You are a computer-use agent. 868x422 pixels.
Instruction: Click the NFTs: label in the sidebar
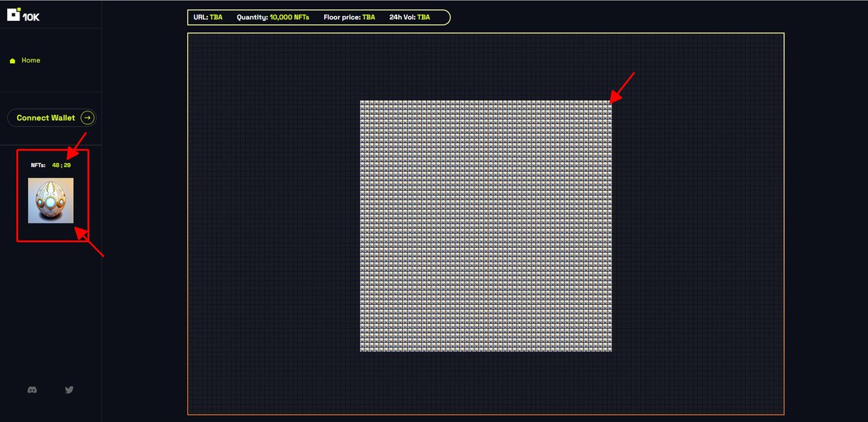[x=38, y=165]
